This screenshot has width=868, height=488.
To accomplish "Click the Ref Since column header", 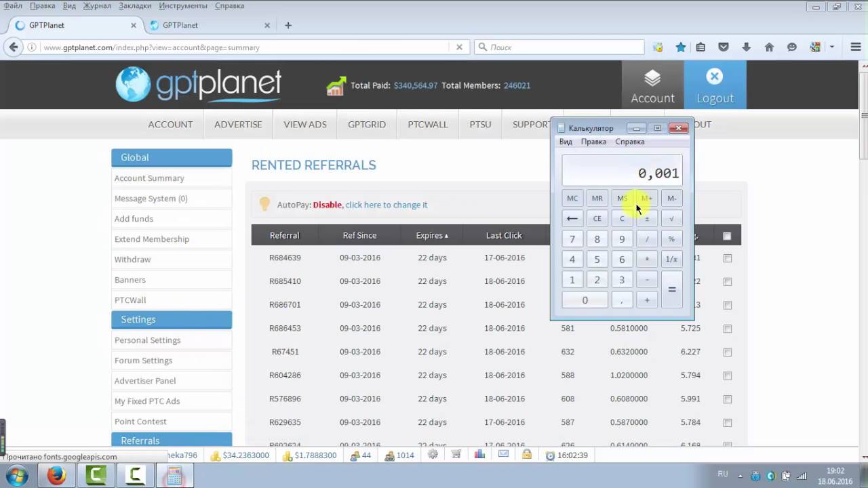I will pos(359,235).
